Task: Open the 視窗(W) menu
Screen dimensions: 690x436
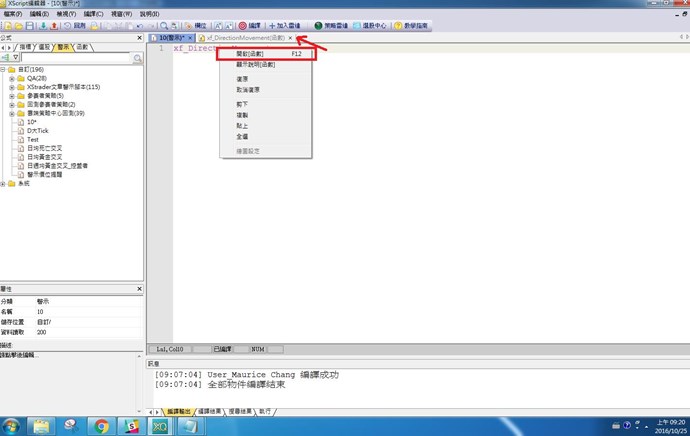Action: point(121,14)
